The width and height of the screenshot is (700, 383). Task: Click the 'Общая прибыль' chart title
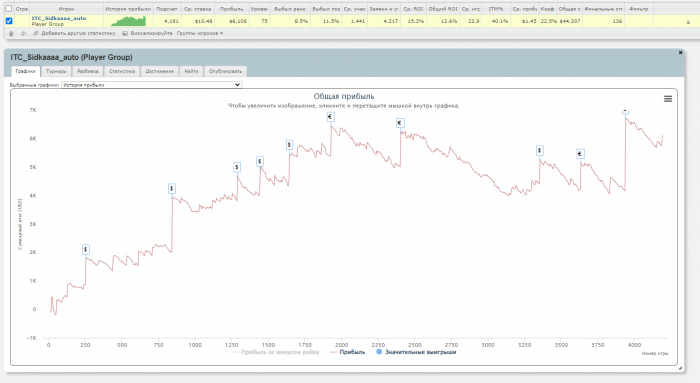point(344,96)
